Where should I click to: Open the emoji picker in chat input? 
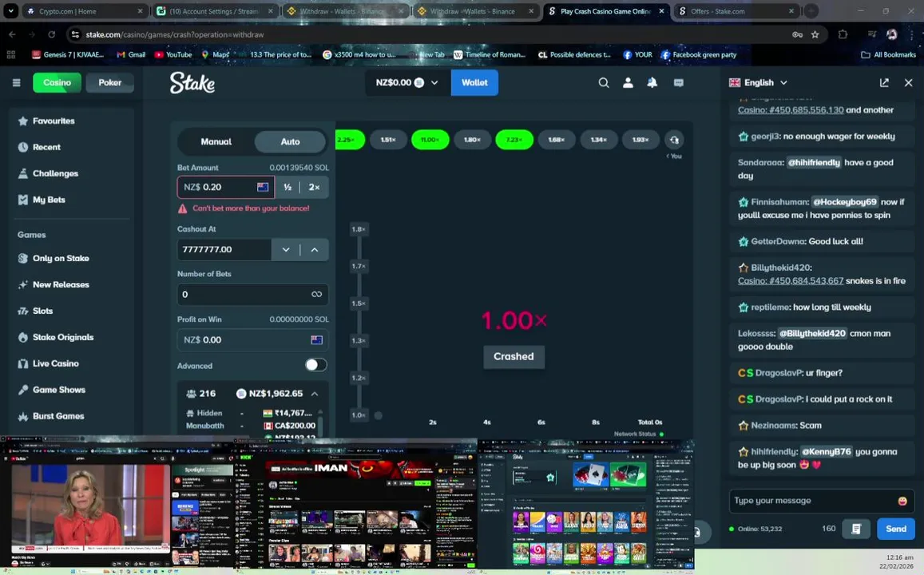click(902, 501)
